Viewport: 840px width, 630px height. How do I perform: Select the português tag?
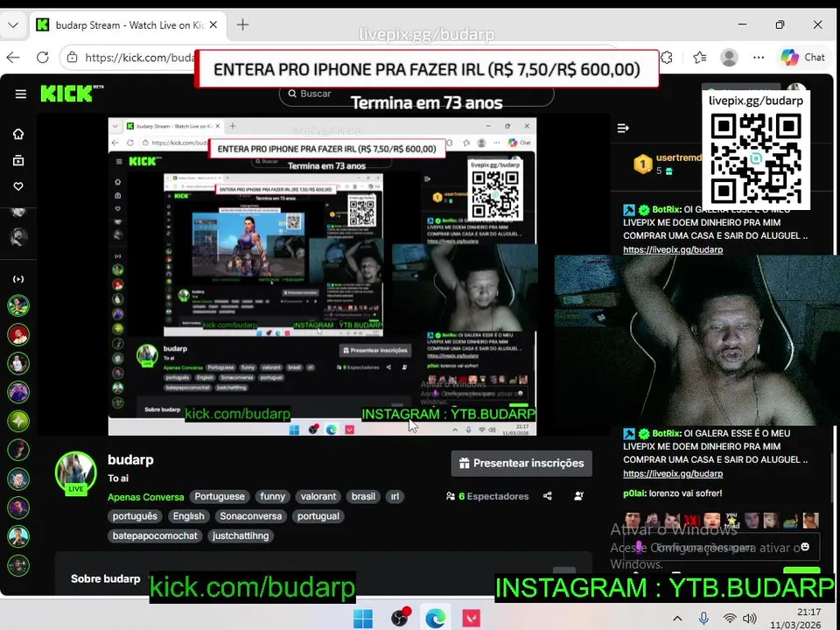135,516
